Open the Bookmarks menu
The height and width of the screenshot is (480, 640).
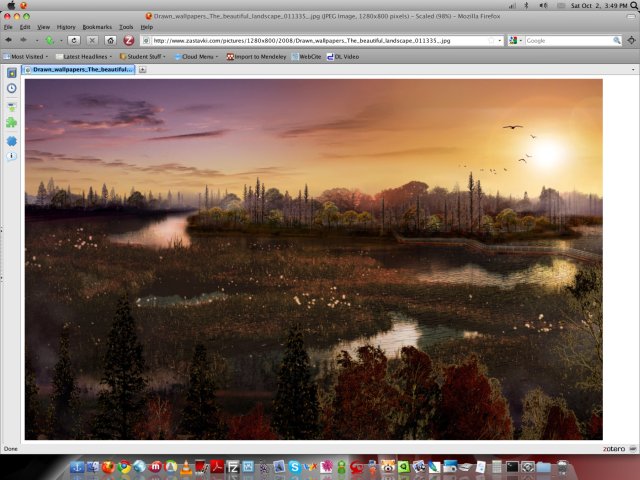pos(97,27)
